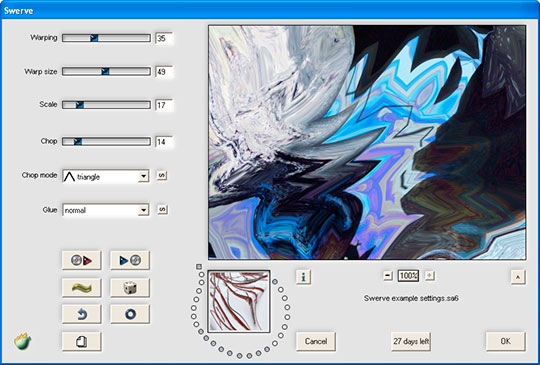
Task: Click the 's' button beside Chop mode
Action: coord(162,176)
